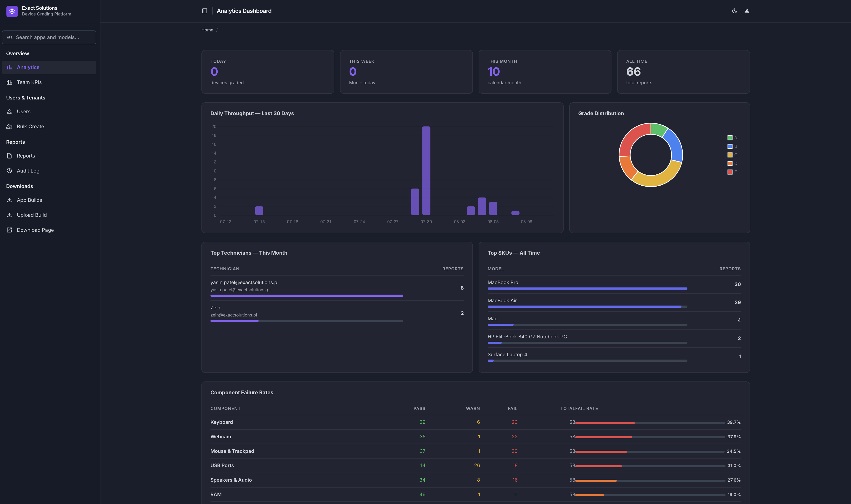Select the Mouse & Trackpad row
The width and height of the screenshot is (851, 504).
tap(476, 451)
